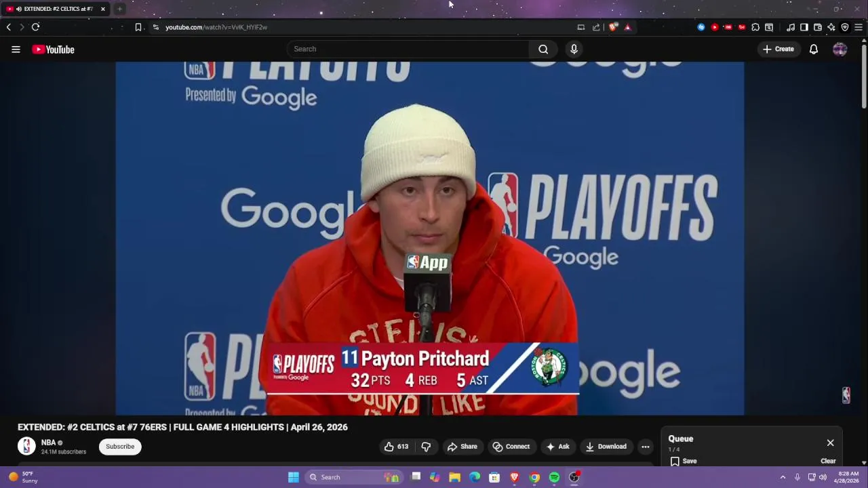Open Brave Wallet icon

coord(818,27)
